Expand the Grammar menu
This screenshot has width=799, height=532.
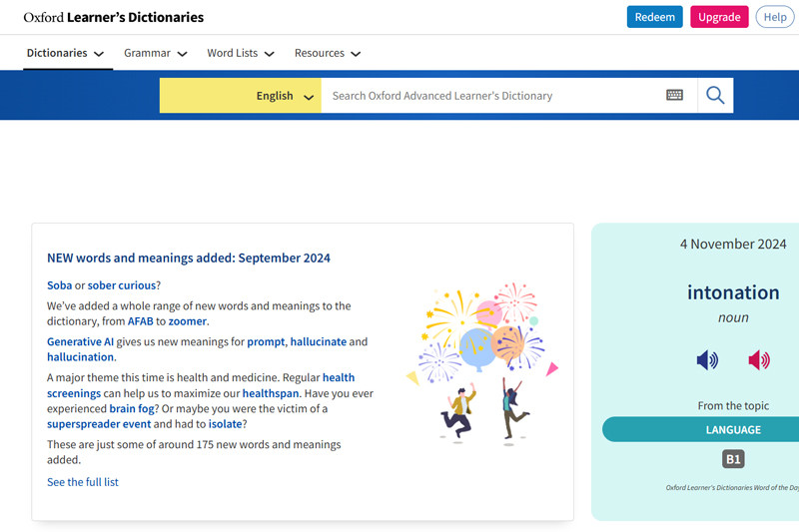point(156,53)
